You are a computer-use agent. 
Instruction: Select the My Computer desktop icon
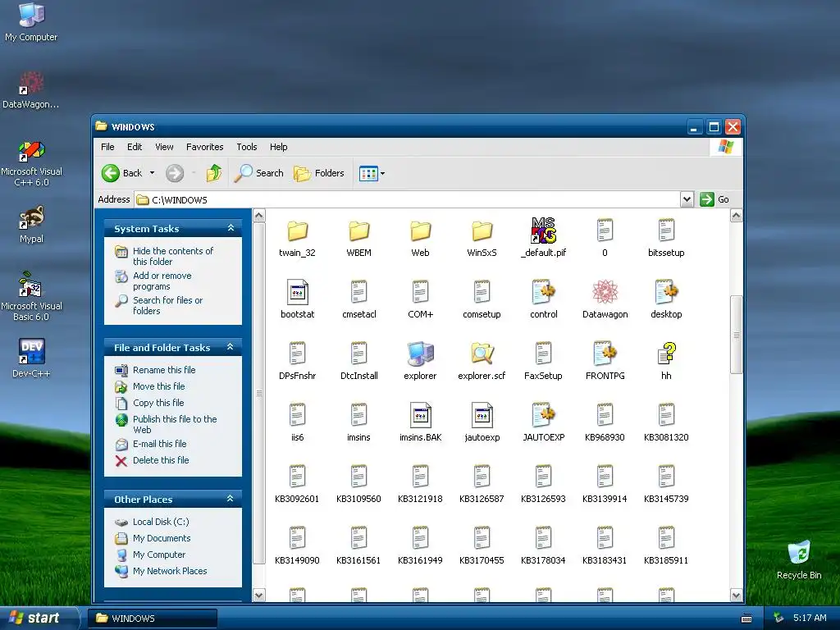[31, 22]
